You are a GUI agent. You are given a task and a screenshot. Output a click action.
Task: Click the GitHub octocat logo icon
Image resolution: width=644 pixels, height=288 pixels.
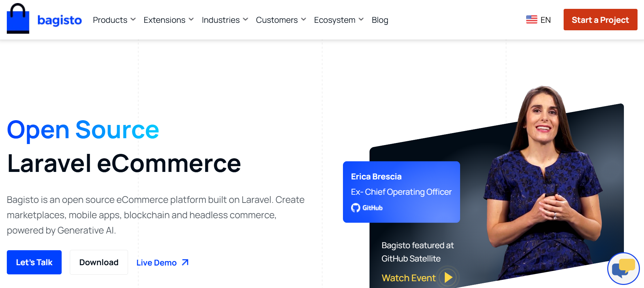pyautogui.click(x=356, y=208)
